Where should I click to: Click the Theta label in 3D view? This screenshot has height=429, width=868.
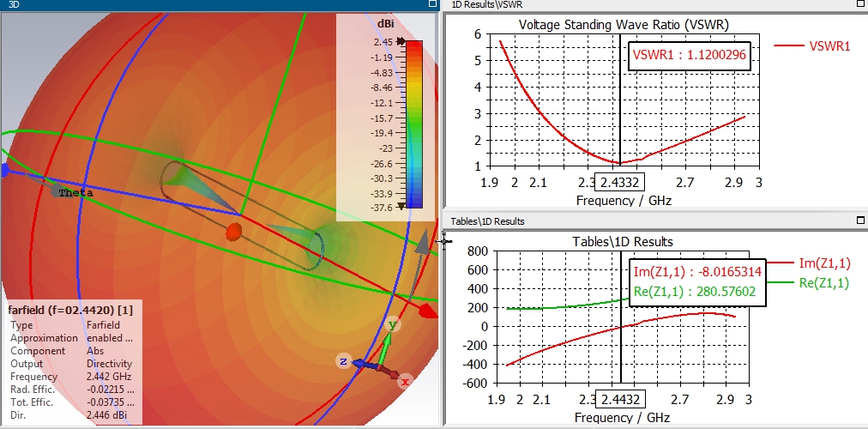coord(75,193)
